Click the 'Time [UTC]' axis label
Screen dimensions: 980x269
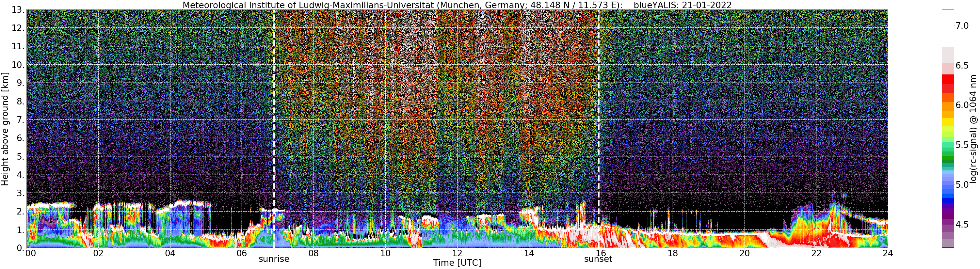[457, 263]
